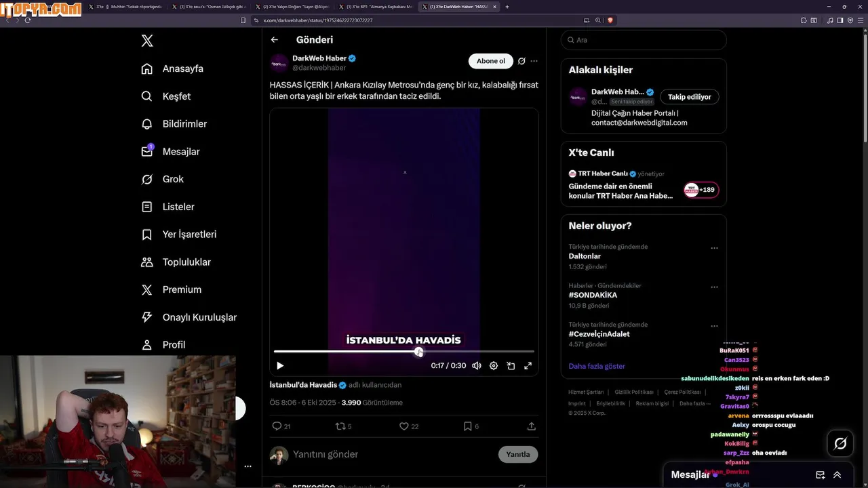This screenshot has width=868, height=488.
Task: Compose new message in Mesajlar drawer
Action: 820,475
